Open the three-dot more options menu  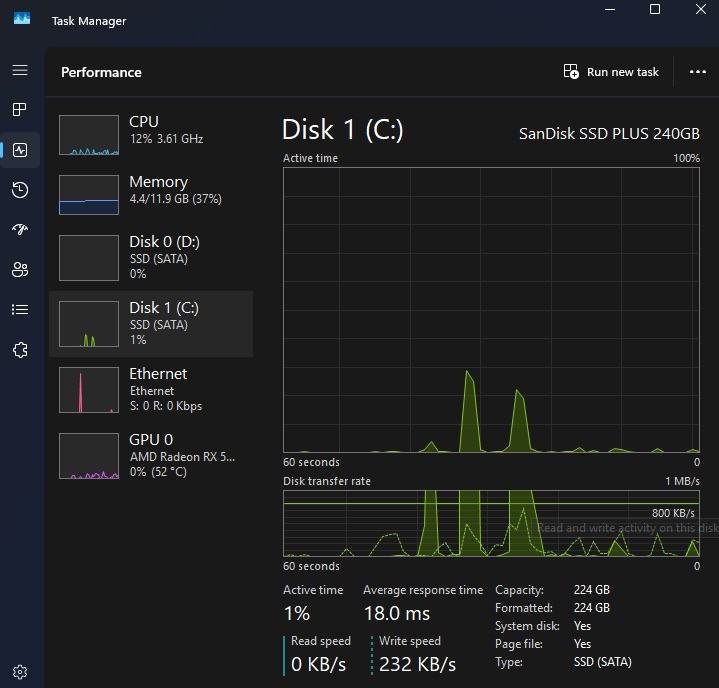point(697,72)
